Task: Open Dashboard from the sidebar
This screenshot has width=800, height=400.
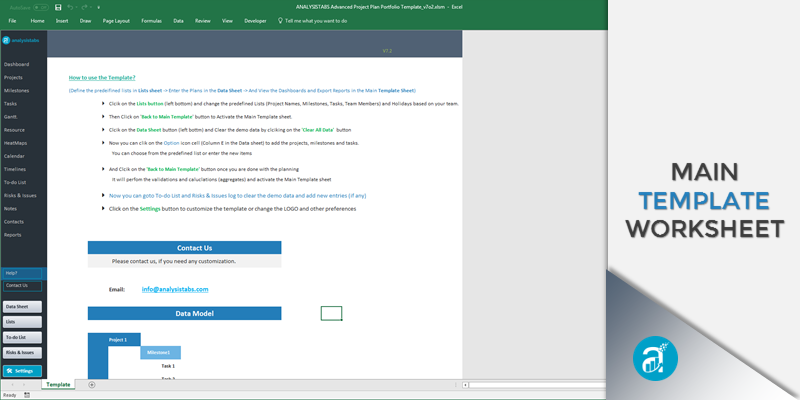Action: pos(17,64)
